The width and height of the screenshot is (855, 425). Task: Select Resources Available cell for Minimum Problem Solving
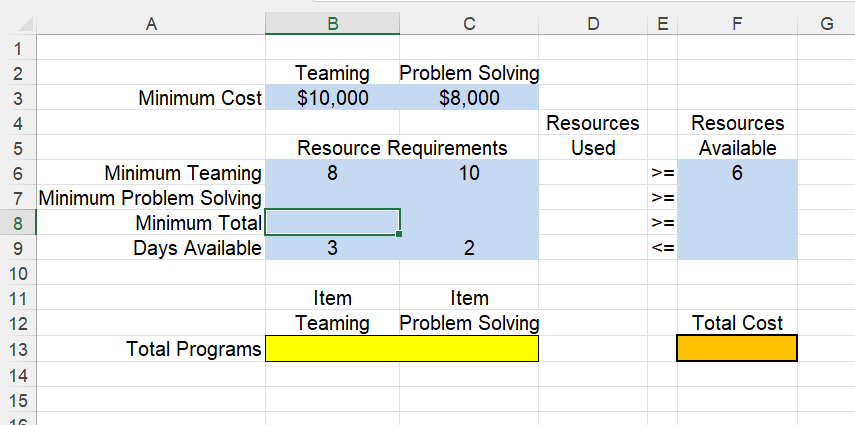737,198
